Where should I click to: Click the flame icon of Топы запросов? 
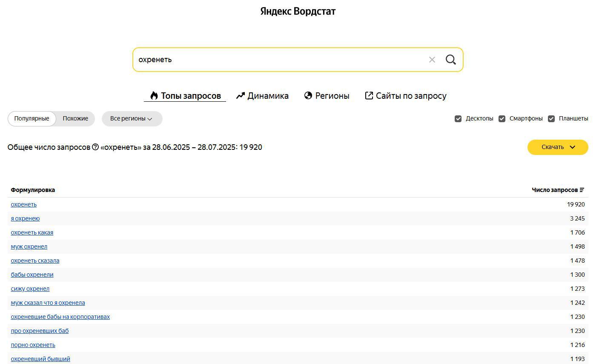coord(154,96)
